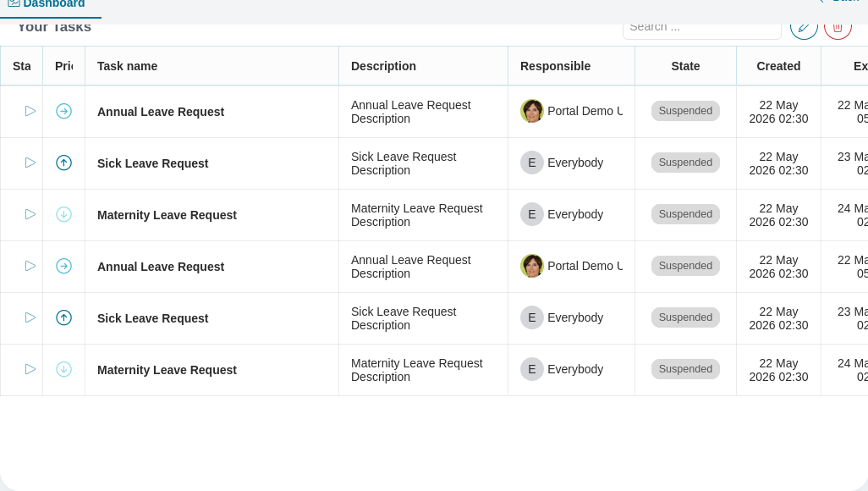Open the first Annual Leave Request task name
This screenshot has height=491, width=868.
[161, 112]
